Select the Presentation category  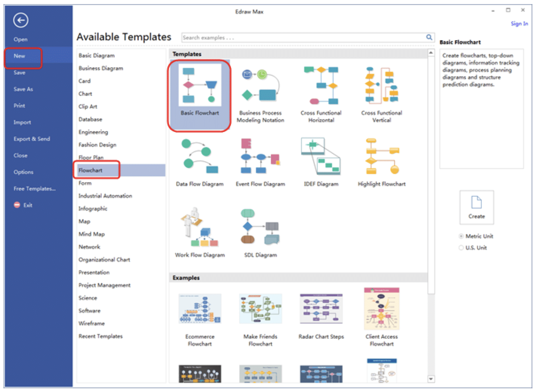coord(94,272)
